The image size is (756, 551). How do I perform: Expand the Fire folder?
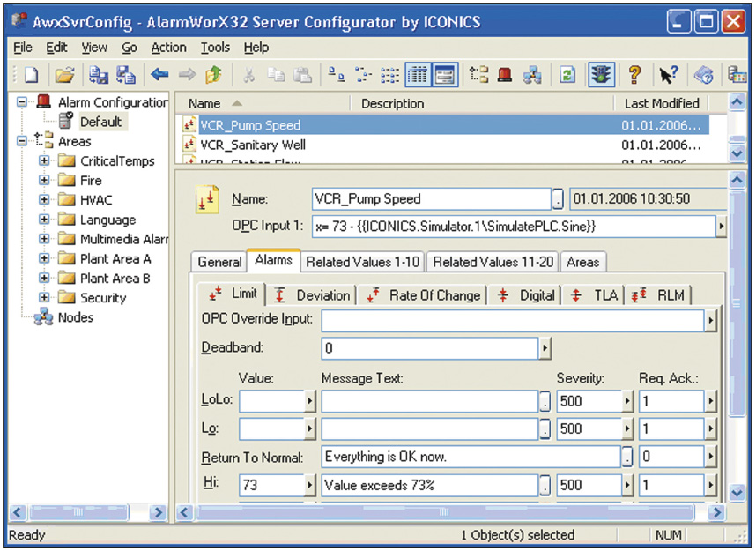click(44, 181)
